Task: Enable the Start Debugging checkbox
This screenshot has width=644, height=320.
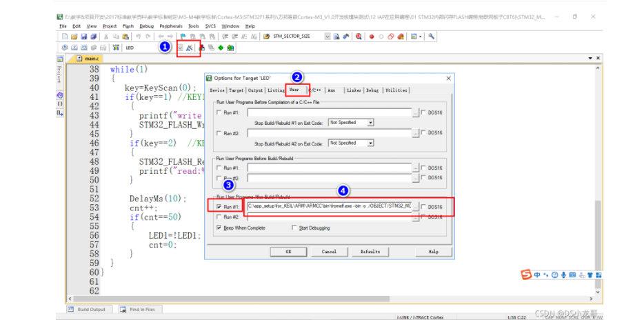Action: 294,228
